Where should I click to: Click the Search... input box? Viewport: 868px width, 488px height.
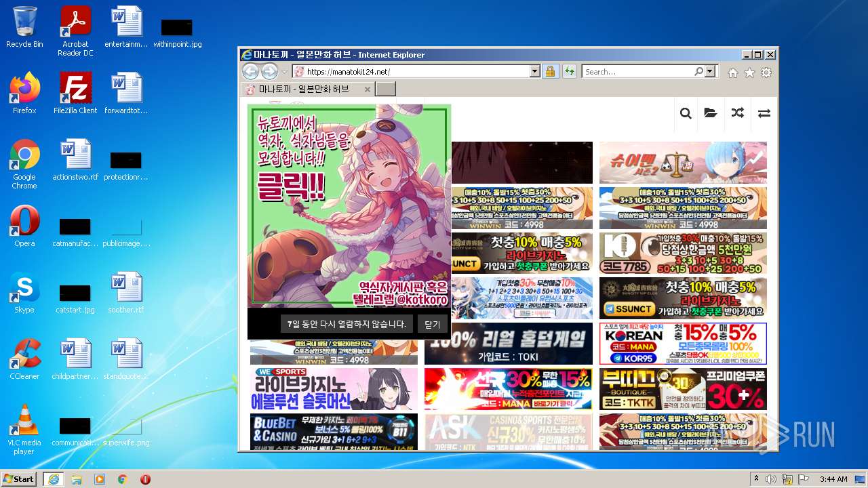tap(637, 71)
